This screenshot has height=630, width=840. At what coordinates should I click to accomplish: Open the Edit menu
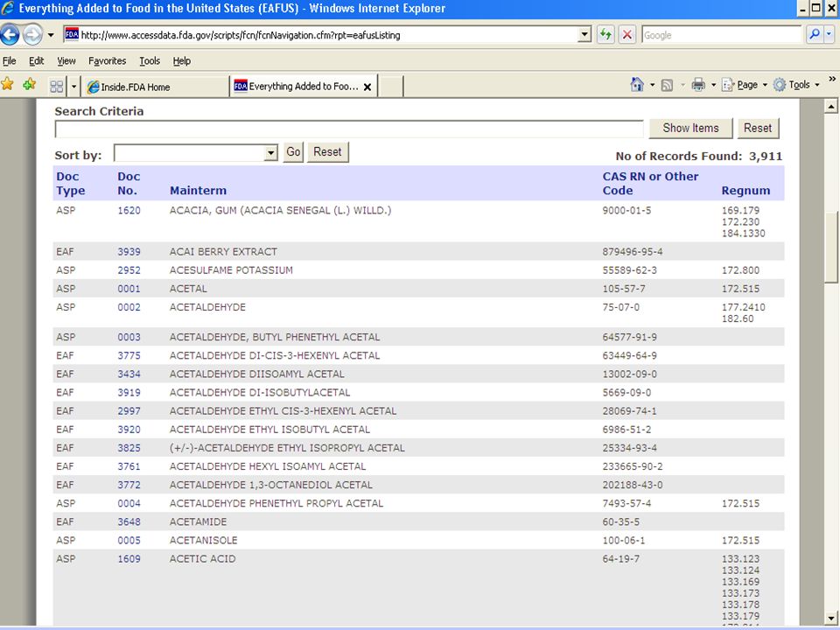coord(37,61)
